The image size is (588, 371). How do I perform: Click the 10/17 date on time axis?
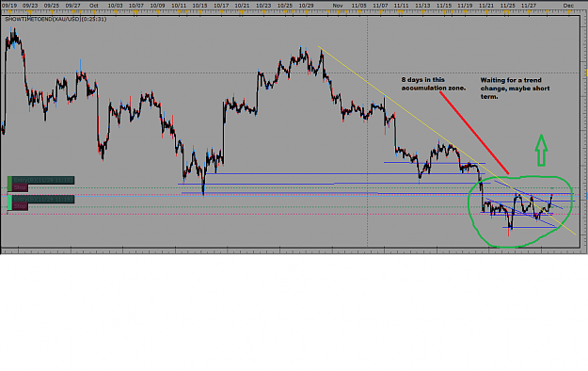[221, 6]
